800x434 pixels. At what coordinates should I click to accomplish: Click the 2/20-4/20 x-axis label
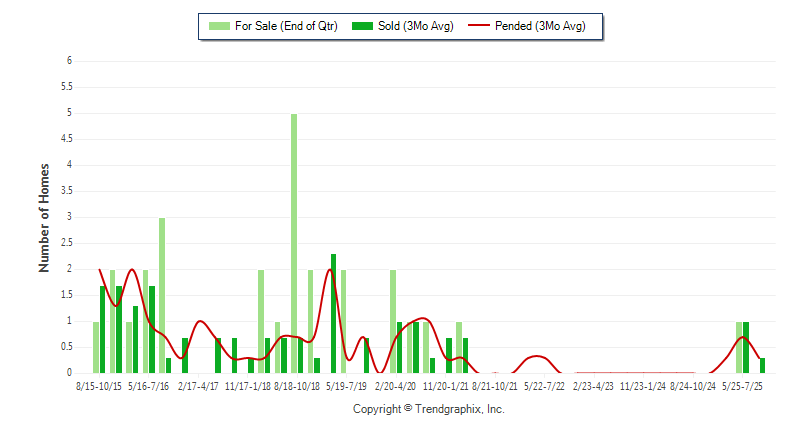tap(395, 386)
